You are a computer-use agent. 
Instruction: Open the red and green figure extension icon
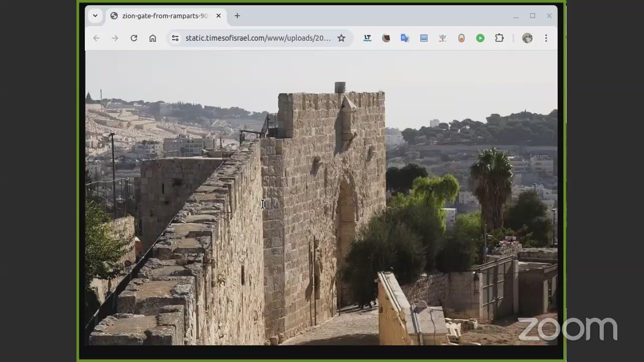click(x=442, y=38)
